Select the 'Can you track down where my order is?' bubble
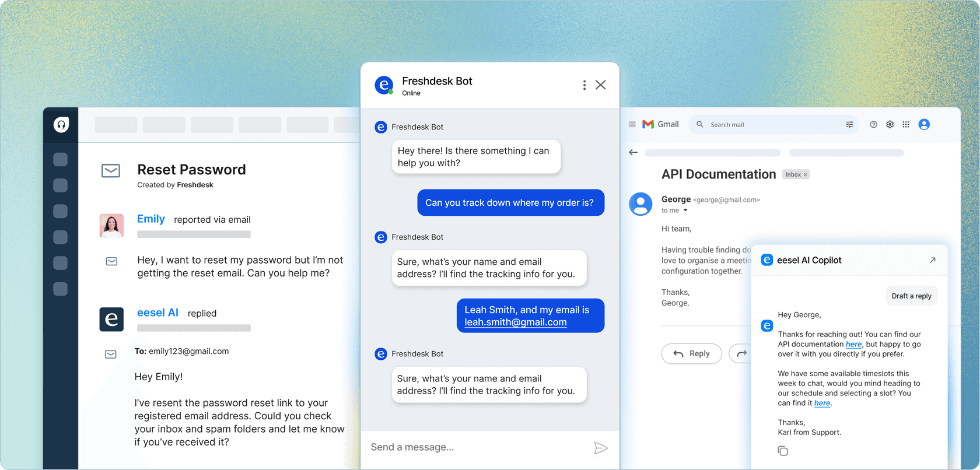 (x=510, y=203)
